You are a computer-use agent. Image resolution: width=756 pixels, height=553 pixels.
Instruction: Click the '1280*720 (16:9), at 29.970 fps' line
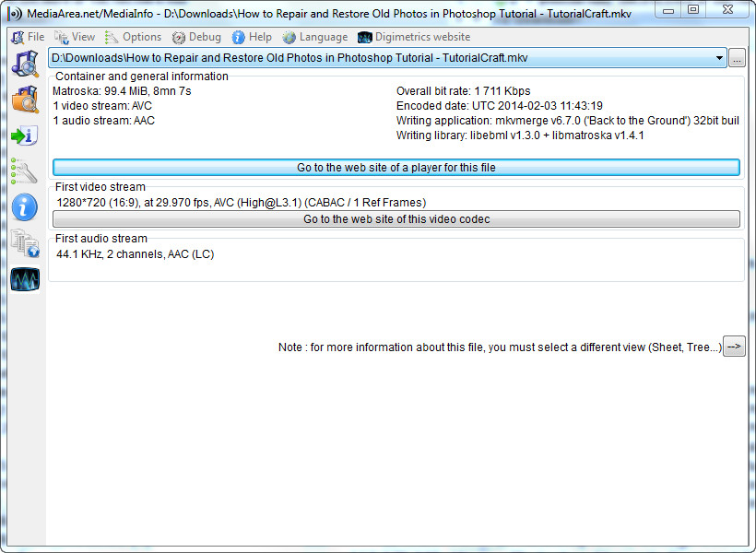(241, 203)
